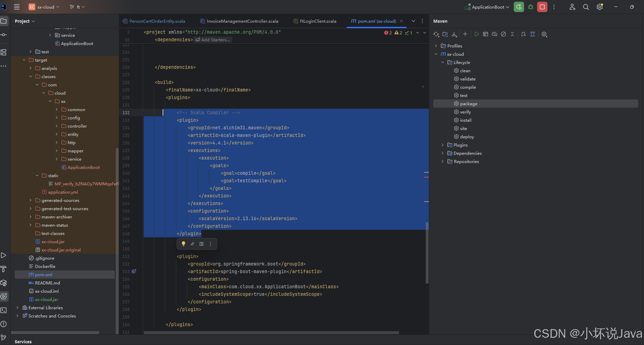Click the Debug bug icon in top toolbar
Image resolution: width=644 pixels, height=345 pixels.
(x=531, y=7)
